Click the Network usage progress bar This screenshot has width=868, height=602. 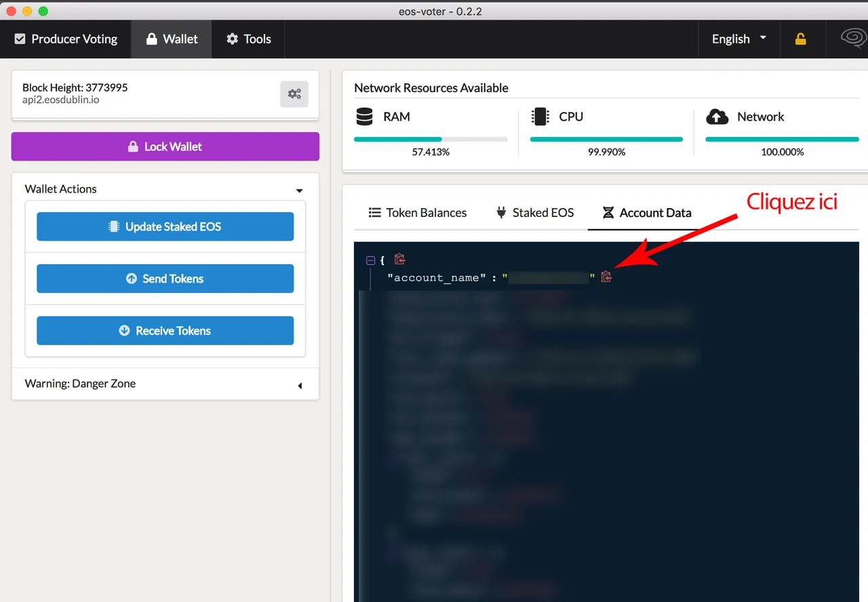[x=782, y=139]
